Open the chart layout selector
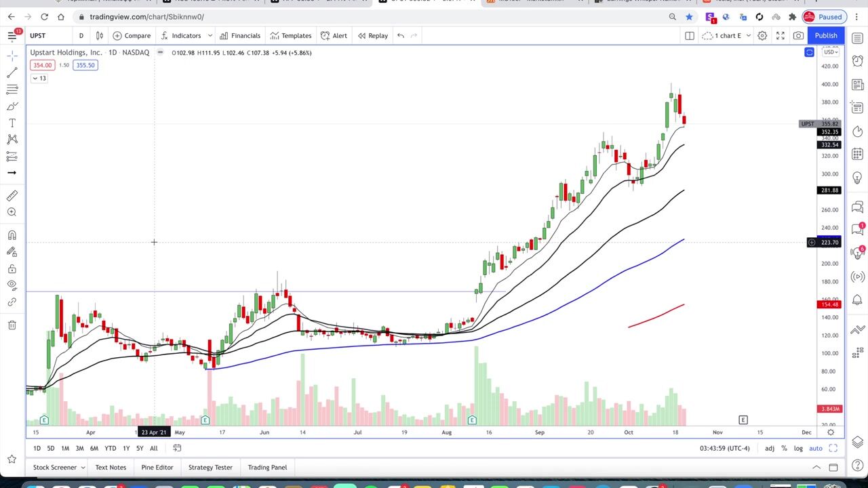868x488 pixels. click(x=690, y=36)
